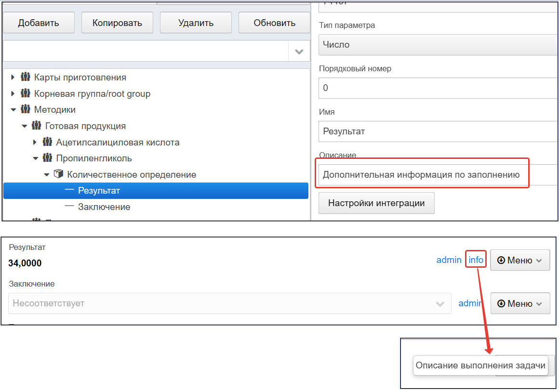
Task: Click the Описание выполнения задачи tooltip
Action: [480, 366]
